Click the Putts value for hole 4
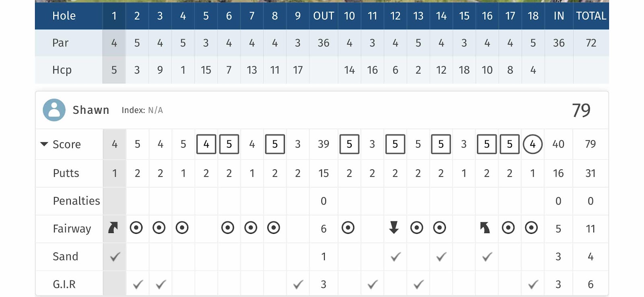This screenshot has height=297, width=644. (x=183, y=173)
